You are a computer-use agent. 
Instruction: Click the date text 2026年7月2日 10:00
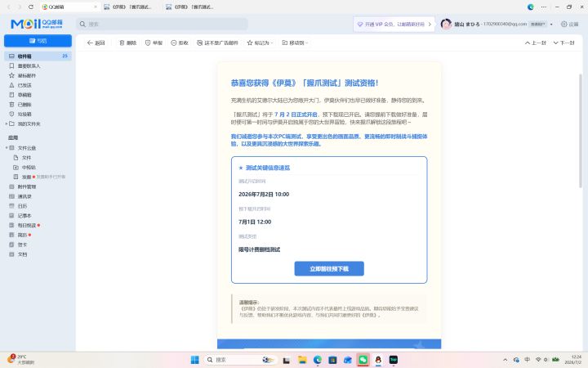264,194
